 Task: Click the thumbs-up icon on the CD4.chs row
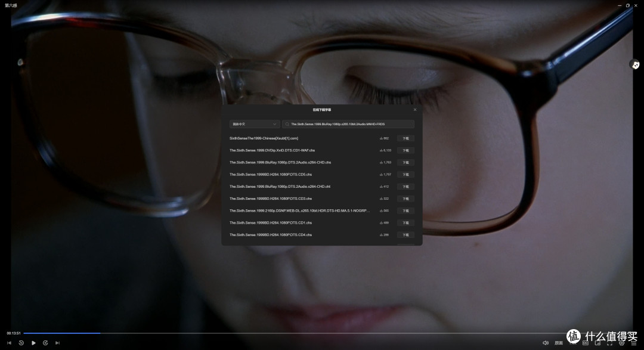coord(381,235)
